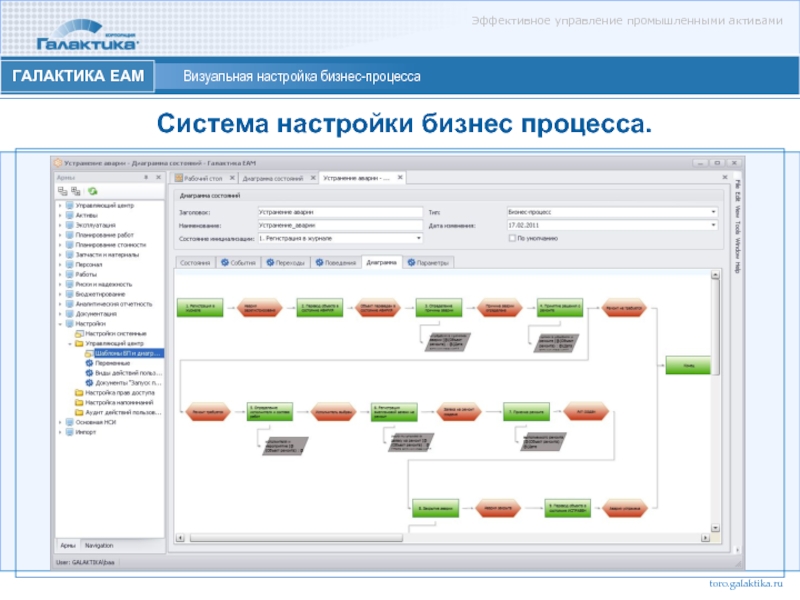This screenshot has width=800, height=600.
Task: Click the diagram's horizontal scrollbar thumb
Action: (x=296, y=538)
